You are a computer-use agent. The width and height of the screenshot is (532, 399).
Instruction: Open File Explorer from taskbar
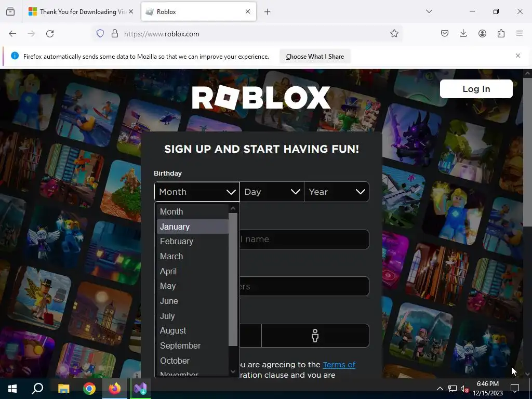[x=63, y=389]
